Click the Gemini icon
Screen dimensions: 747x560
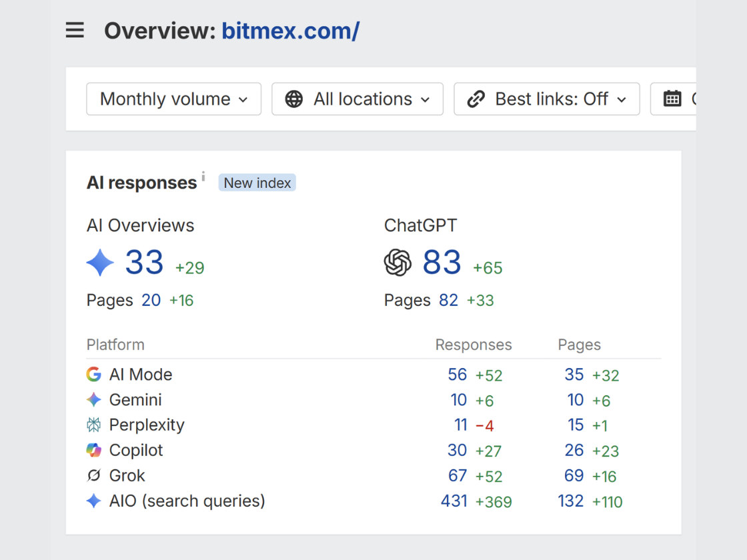point(94,399)
